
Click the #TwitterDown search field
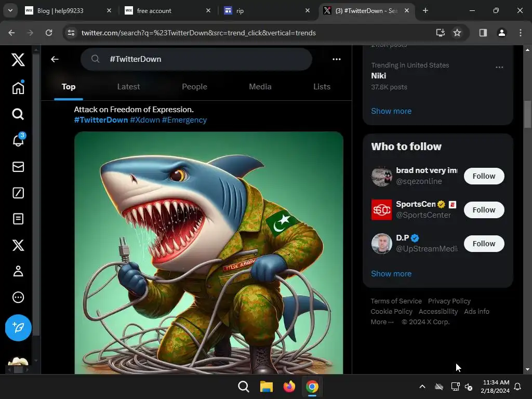pyautogui.click(x=196, y=59)
